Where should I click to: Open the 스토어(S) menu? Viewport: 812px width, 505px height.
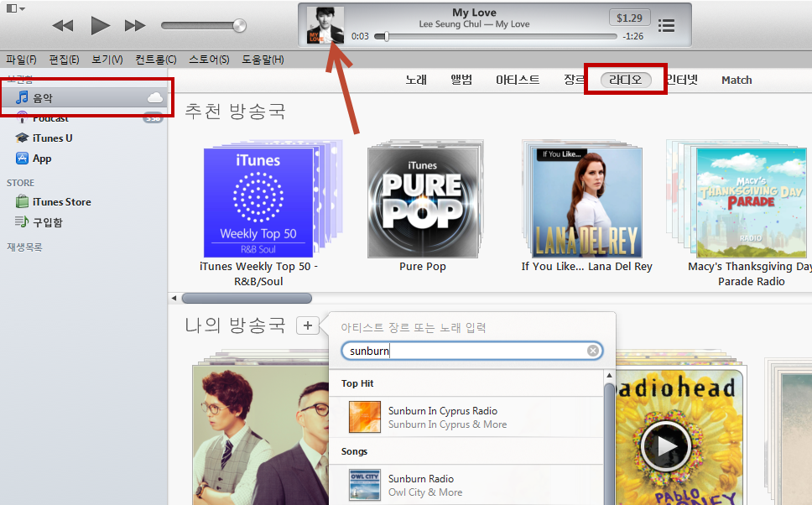click(209, 60)
